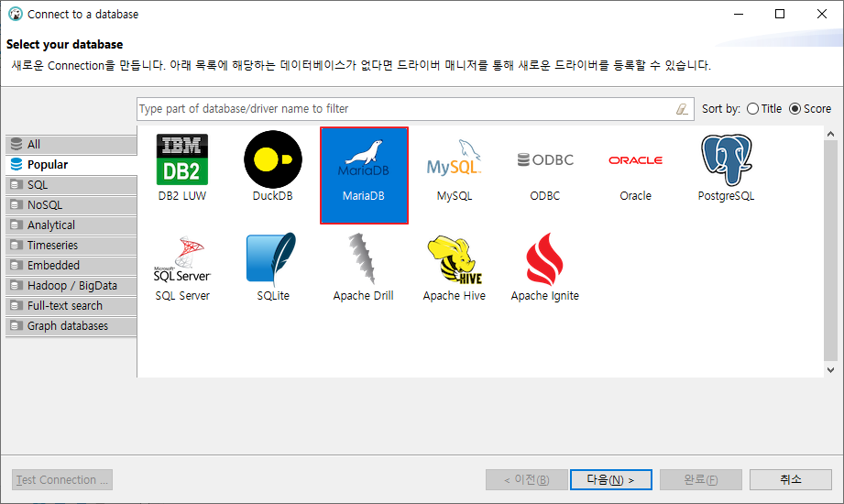Open the Hadoop / BigData category
Image resolution: width=844 pixels, height=504 pixels.
coord(71,286)
